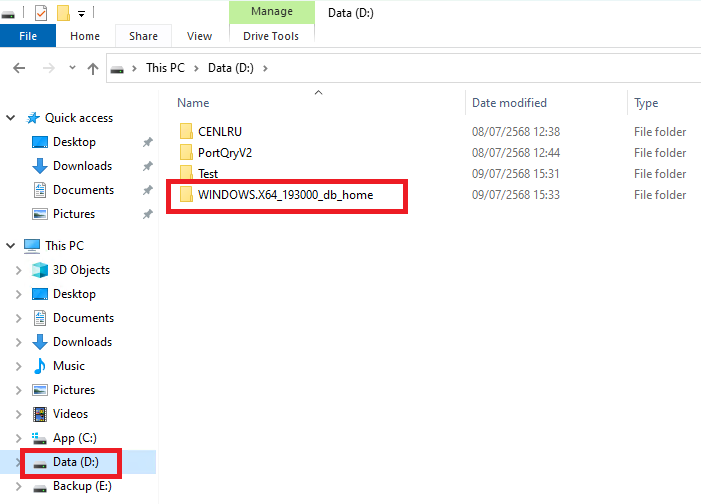Open the Drive Tools tab
Viewport: 701px width, 504px height.
[x=271, y=36]
